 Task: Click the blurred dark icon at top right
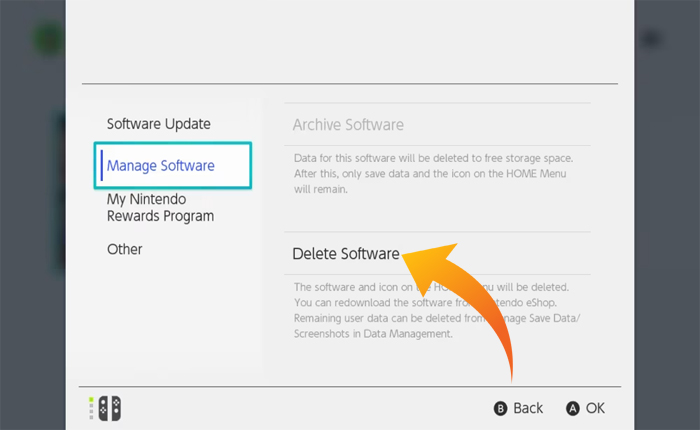pos(651,39)
